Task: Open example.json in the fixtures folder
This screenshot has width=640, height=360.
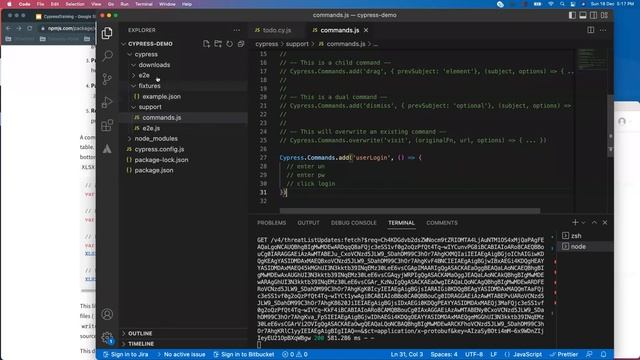Action: click(x=162, y=97)
